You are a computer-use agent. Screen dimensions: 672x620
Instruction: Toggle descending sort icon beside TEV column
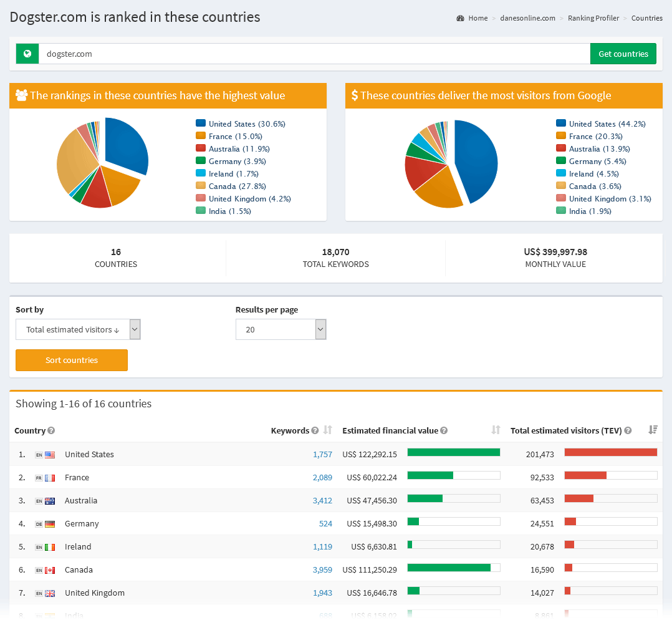click(x=652, y=430)
